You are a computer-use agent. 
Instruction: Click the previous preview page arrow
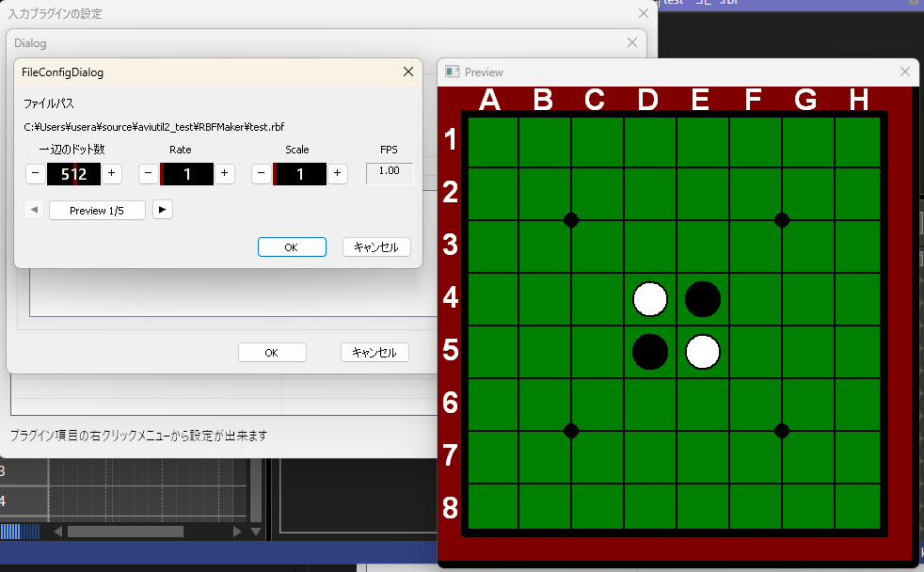point(34,209)
